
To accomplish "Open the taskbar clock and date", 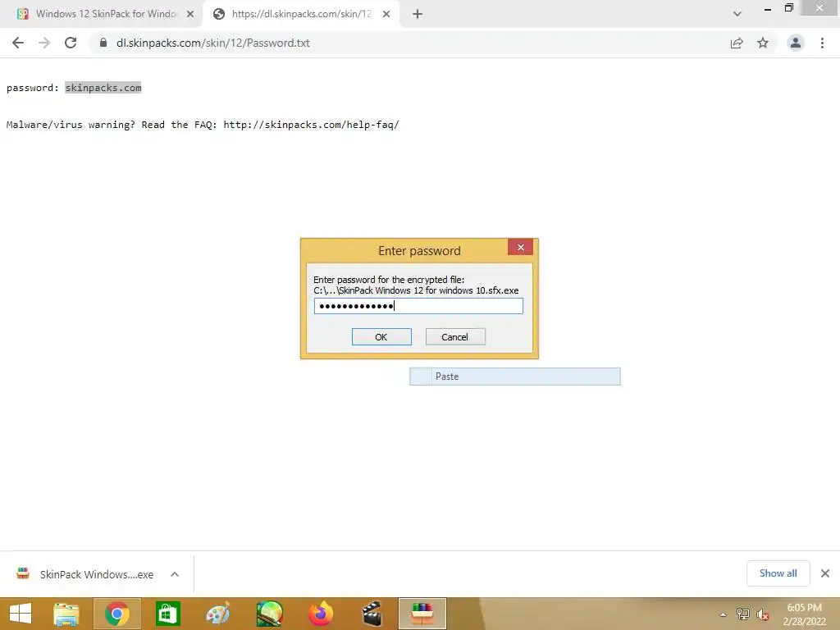I will (x=804, y=614).
